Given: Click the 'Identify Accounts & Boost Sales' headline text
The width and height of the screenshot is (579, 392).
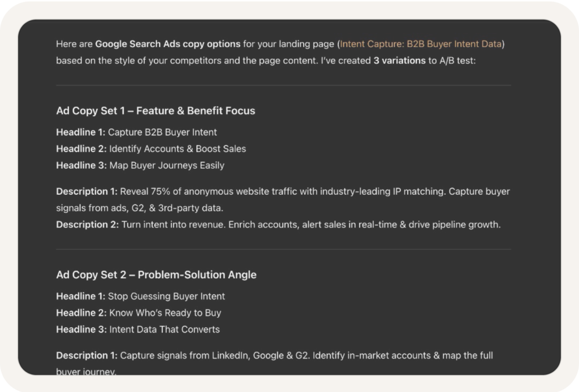Looking at the screenshot, I should [x=178, y=149].
